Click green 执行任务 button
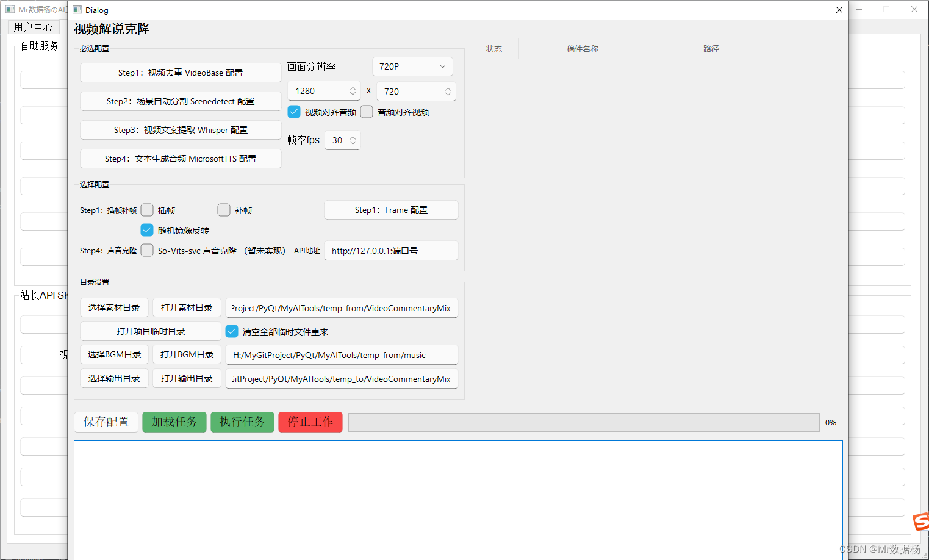The height and width of the screenshot is (560, 929). point(242,422)
